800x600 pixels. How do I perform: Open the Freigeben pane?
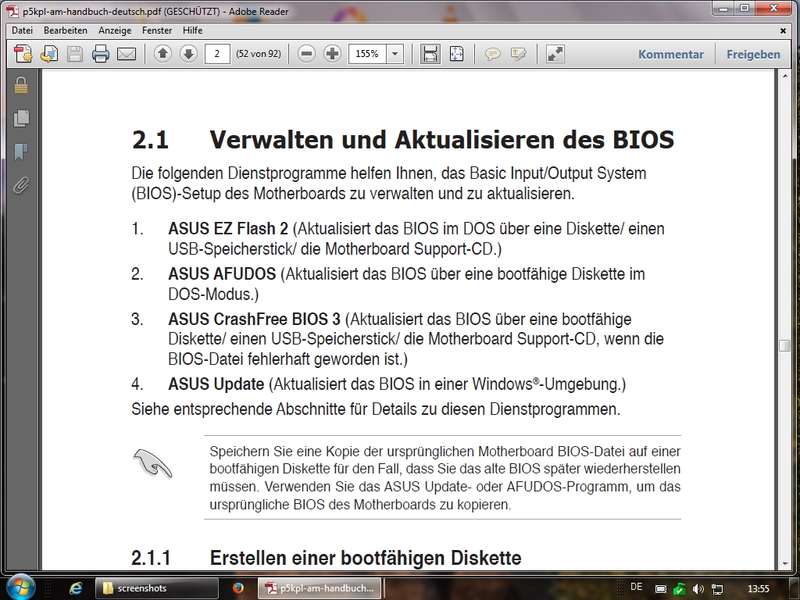[753, 54]
